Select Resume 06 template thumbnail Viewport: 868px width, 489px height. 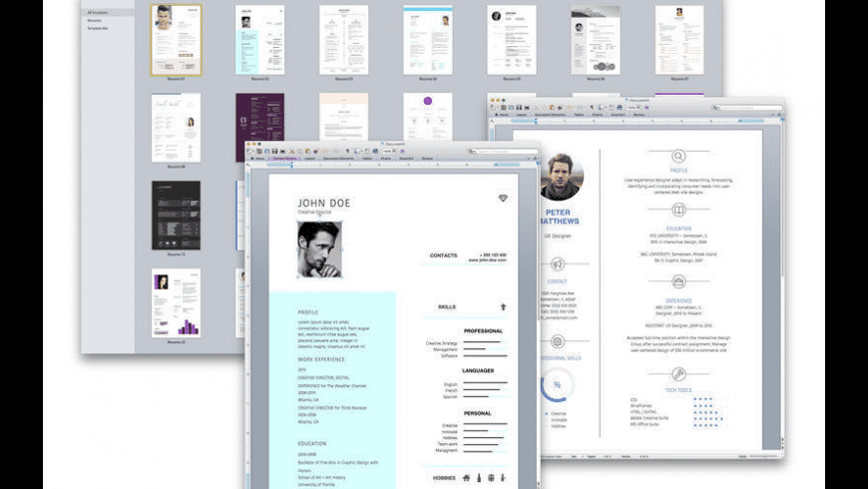point(596,40)
